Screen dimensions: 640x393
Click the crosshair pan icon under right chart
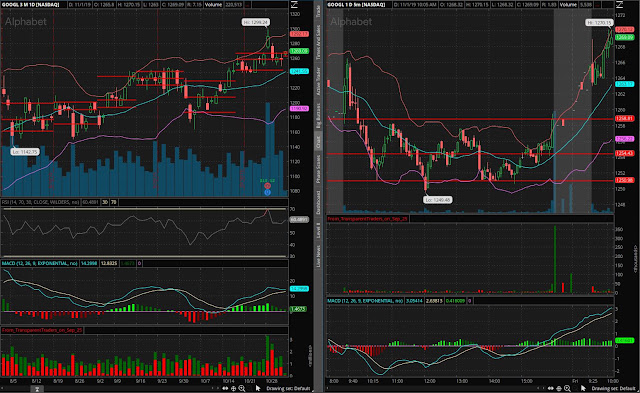[x=559, y=389]
